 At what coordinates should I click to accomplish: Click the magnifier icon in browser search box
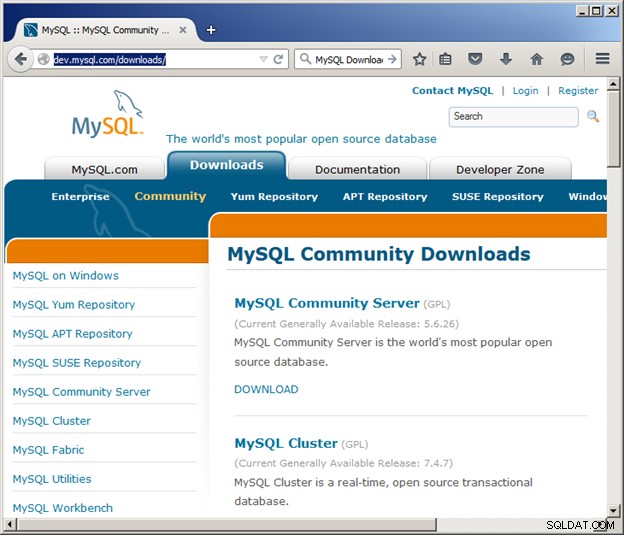pos(305,59)
